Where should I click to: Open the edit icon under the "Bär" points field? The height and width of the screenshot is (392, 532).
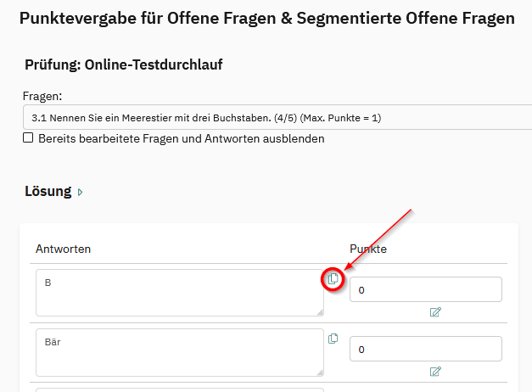coord(435,371)
